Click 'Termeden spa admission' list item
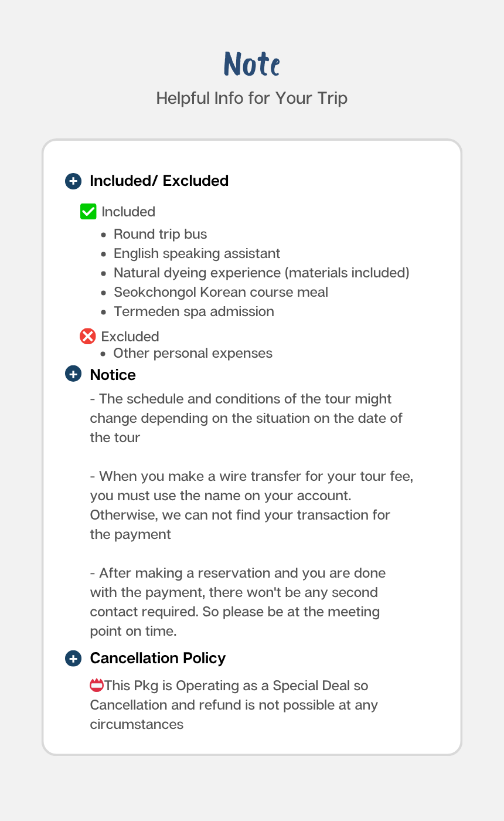Viewport: 504px width, 821px height. click(194, 311)
